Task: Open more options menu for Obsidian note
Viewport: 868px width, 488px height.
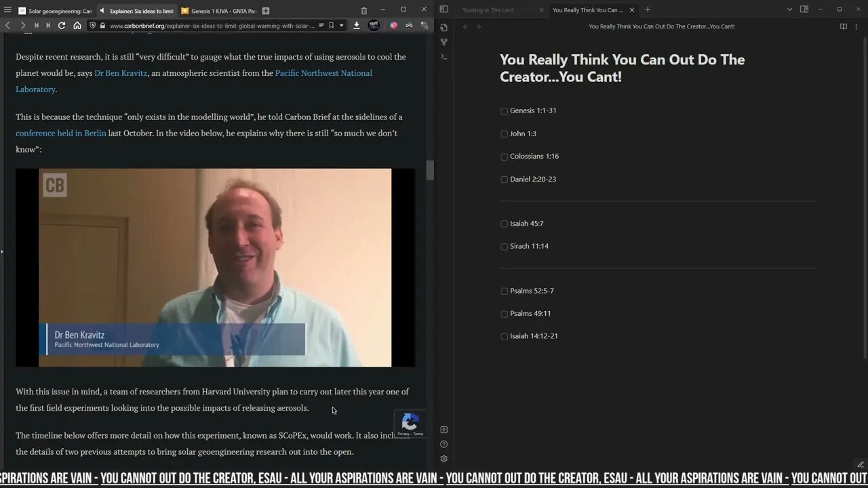Action: 856,26
